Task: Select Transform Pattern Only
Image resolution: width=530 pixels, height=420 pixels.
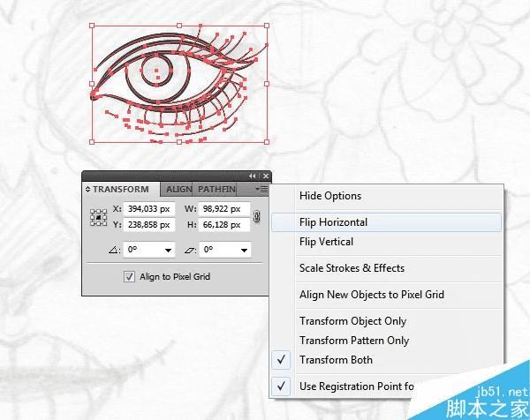Action: (386, 341)
